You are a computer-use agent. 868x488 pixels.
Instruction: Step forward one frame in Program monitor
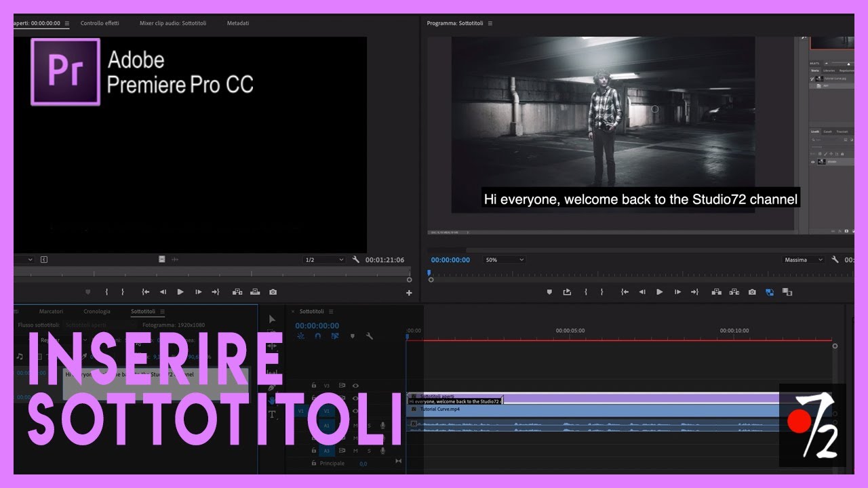click(677, 292)
